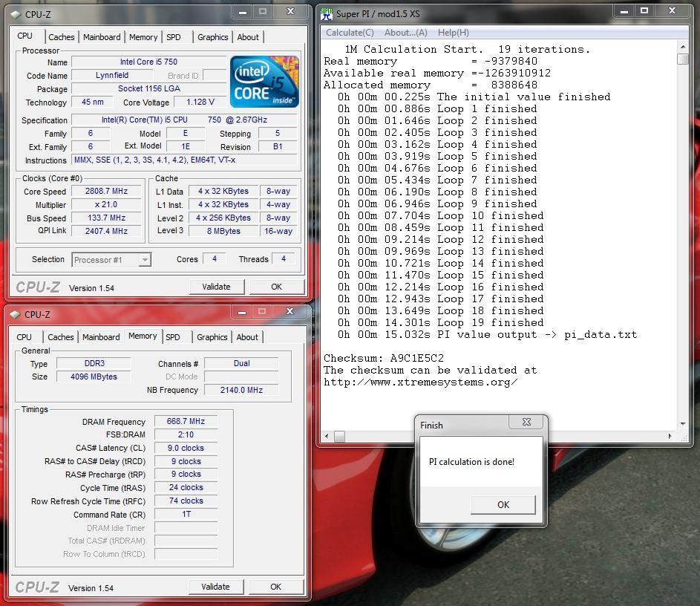Click the Name field Intel Core i5 750

point(148,62)
